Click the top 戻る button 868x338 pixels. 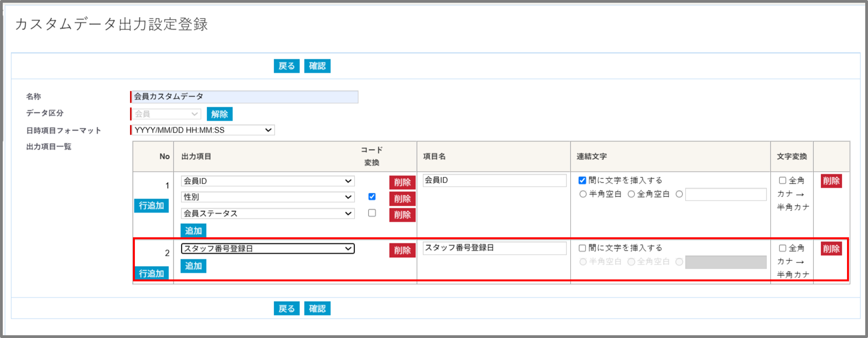(286, 66)
